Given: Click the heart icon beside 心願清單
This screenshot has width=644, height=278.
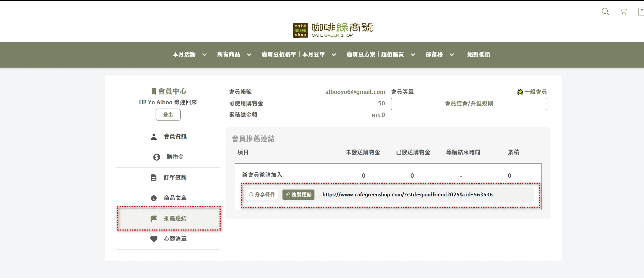Looking at the screenshot, I should click(x=154, y=239).
